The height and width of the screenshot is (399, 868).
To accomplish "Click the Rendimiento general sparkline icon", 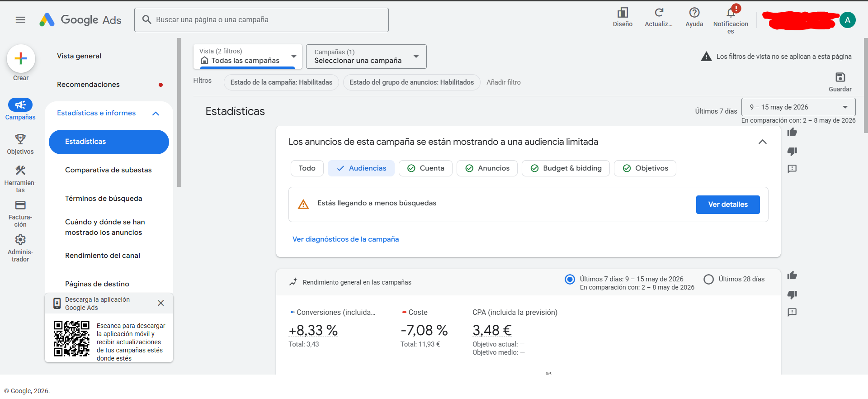I will click(x=293, y=282).
